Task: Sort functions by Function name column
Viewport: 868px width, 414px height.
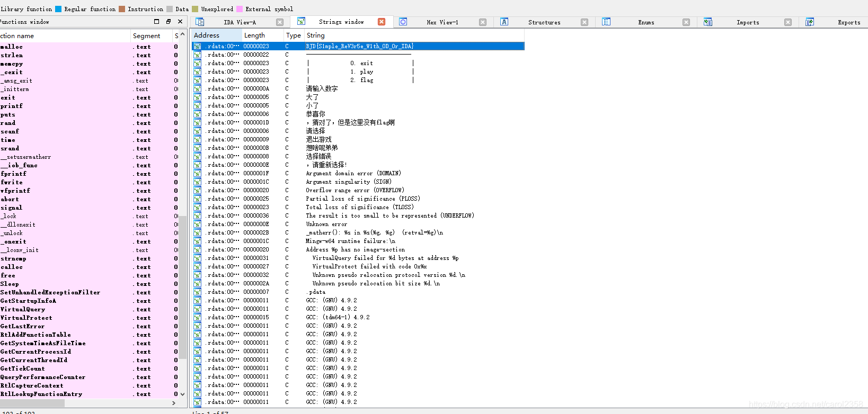Action: pos(65,35)
